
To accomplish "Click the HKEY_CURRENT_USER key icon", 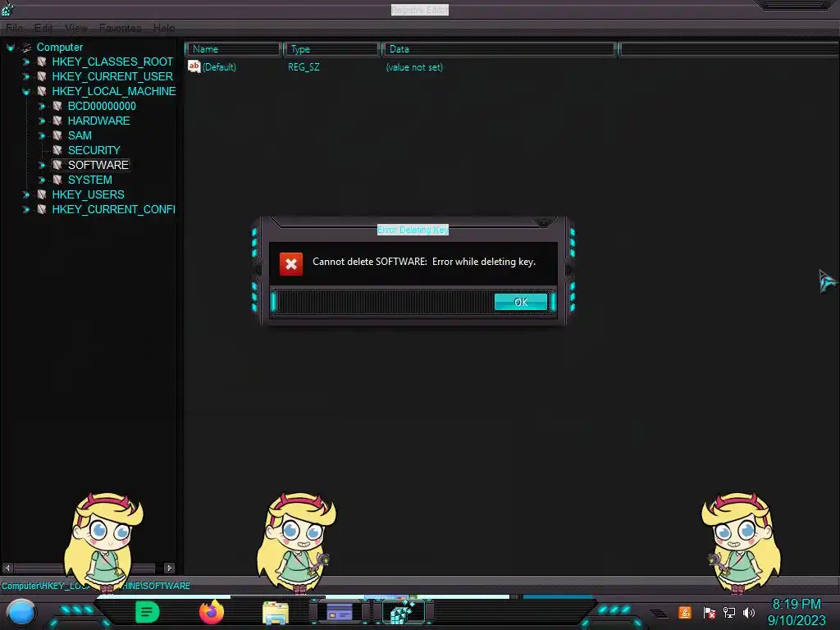I will click(41, 76).
